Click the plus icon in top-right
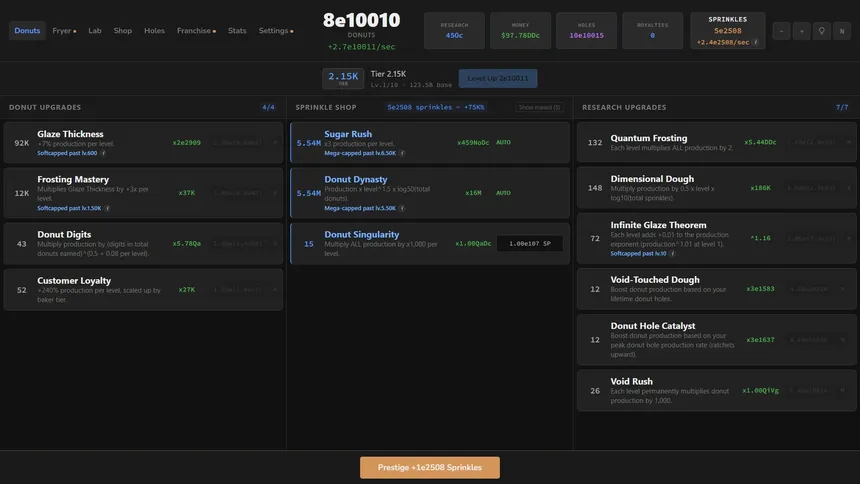Image resolution: width=860 pixels, height=484 pixels. (801, 31)
